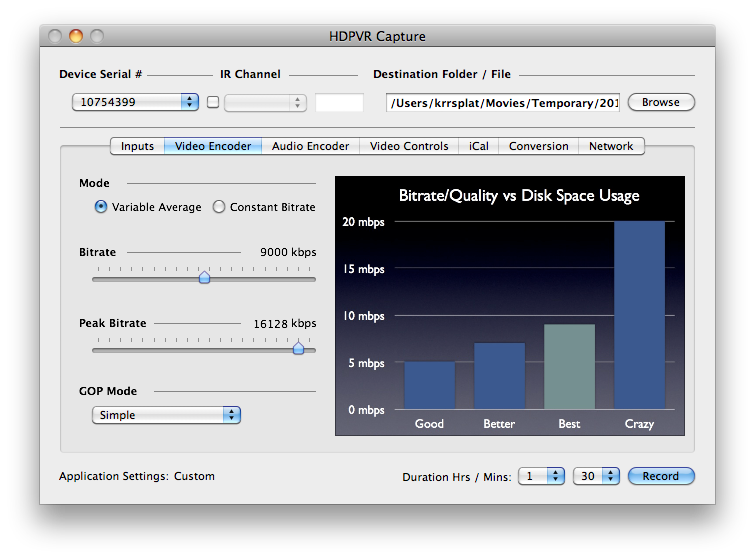Enable the IR Channel checkbox

213,102
